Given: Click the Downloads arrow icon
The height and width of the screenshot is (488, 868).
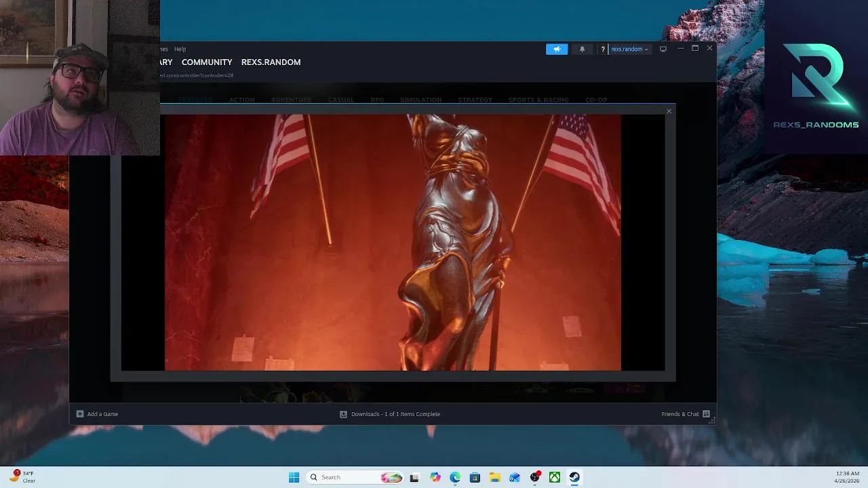Looking at the screenshot, I should pos(343,414).
